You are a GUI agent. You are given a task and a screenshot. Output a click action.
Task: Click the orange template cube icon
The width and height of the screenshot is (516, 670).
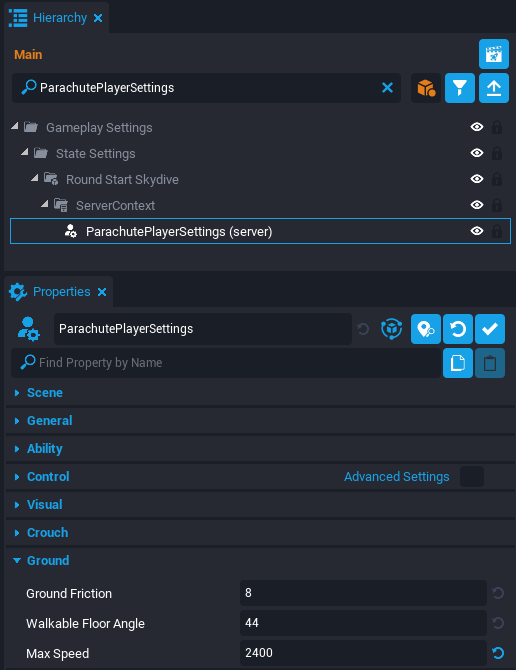426,88
